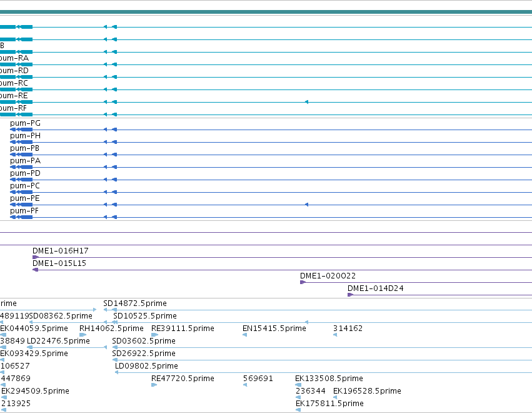The width and height of the screenshot is (532, 413).
Task: Select the pum-PG protein track label
Action: point(25,123)
